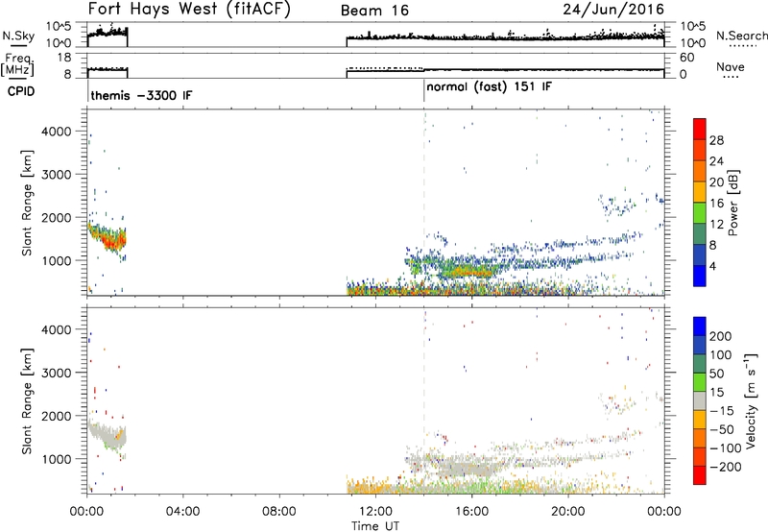
Task: Click the '08:00' time tick label
Action: [x=279, y=512]
